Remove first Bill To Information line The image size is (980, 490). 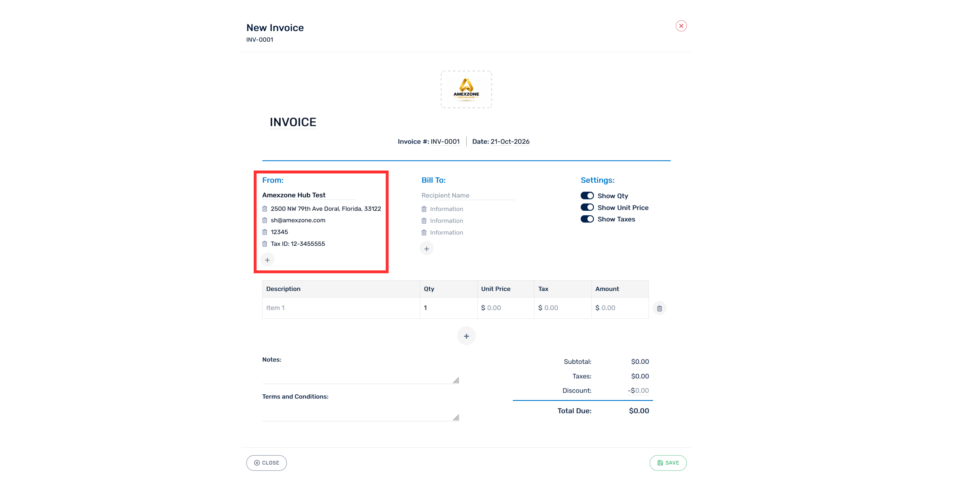[x=424, y=209]
